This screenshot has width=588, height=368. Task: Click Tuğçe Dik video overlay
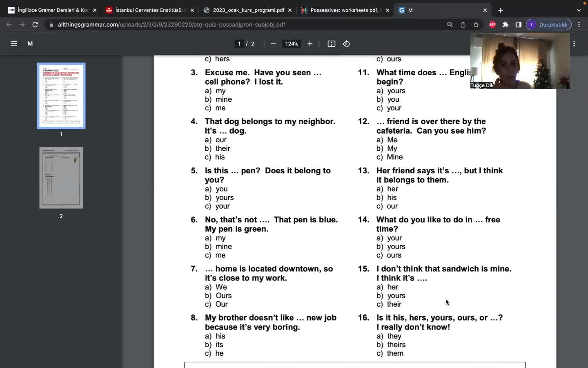[x=520, y=61]
